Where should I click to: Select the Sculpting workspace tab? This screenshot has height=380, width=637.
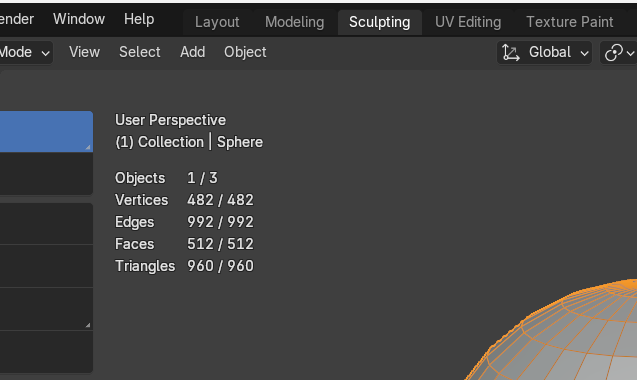pyautogui.click(x=379, y=22)
